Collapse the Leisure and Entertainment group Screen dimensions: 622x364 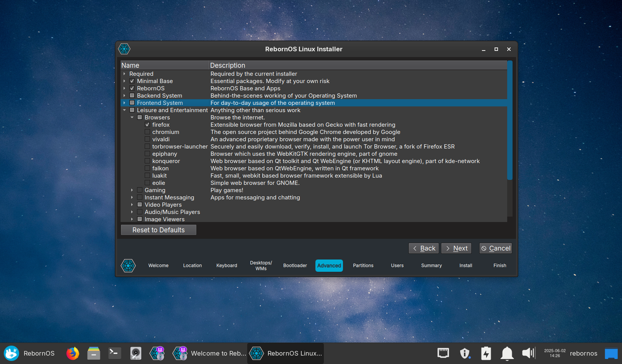click(x=125, y=110)
